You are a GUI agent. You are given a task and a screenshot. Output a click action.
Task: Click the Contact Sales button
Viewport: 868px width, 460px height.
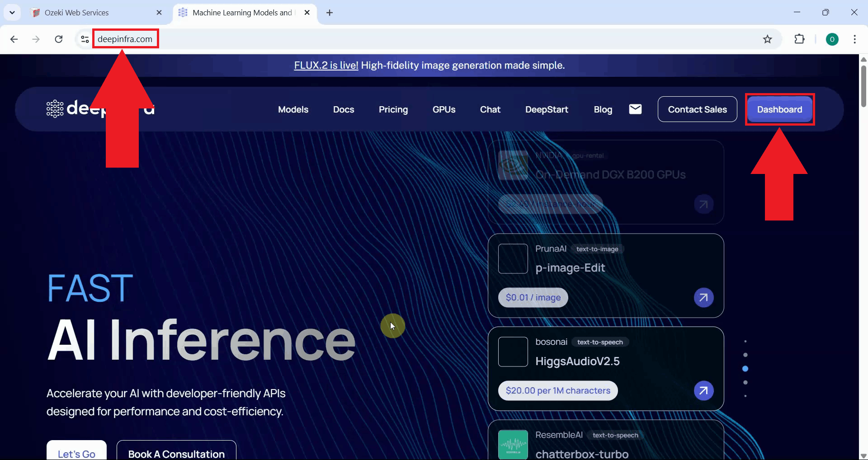pos(697,109)
